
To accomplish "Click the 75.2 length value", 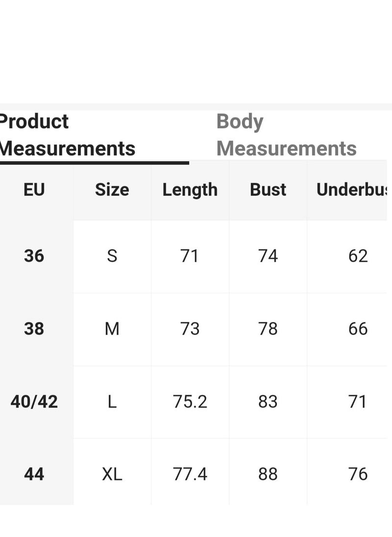I will (x=190, y=401).
